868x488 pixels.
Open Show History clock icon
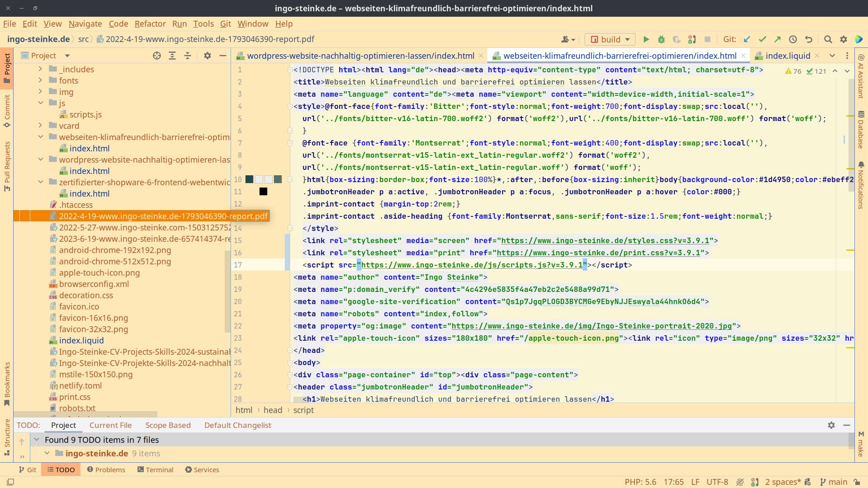pyautogui.click(x=793, y=39)
